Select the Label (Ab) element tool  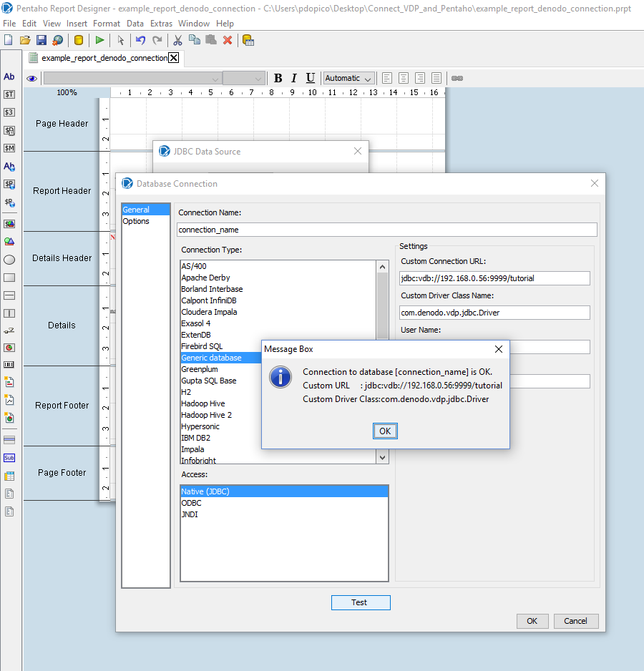click(9, 77)
